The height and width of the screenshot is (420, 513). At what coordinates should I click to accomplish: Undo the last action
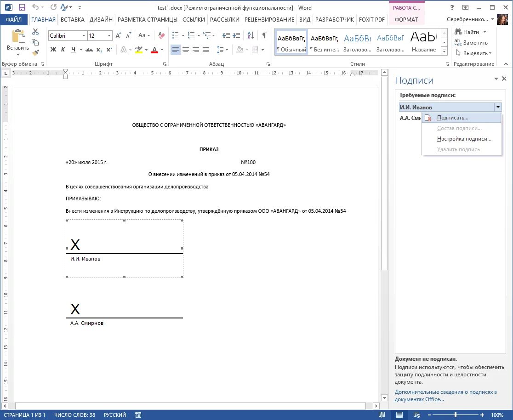35,7
